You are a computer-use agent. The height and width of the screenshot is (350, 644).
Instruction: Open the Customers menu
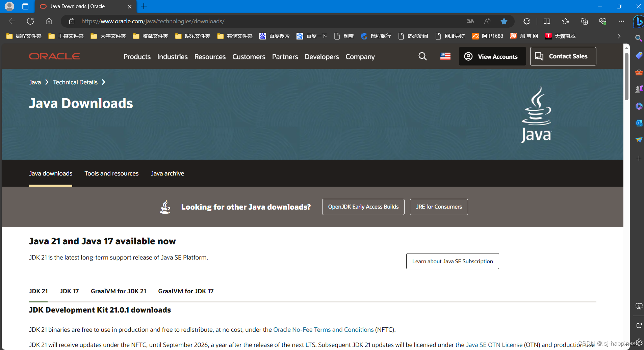(x=249, y=57)
